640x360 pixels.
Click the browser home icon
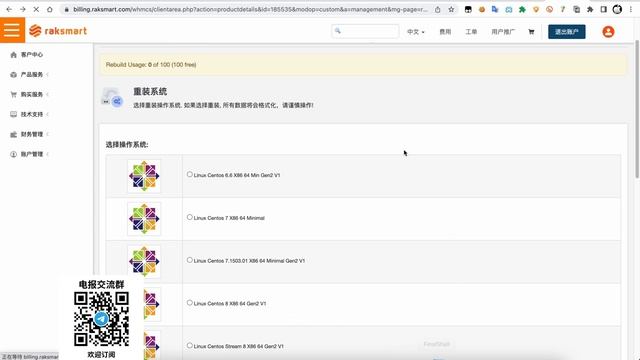[x=49, y=9]
